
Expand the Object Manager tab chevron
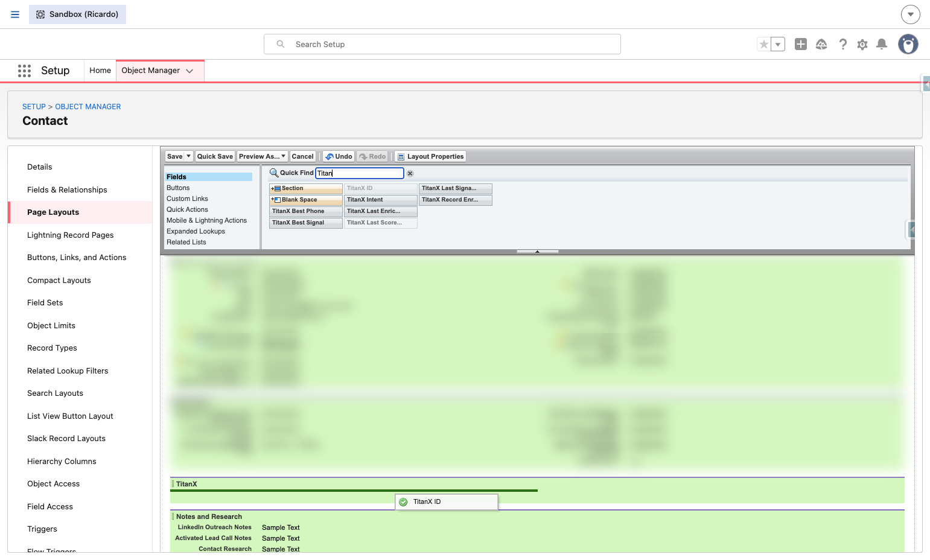(x=190, y=71)
